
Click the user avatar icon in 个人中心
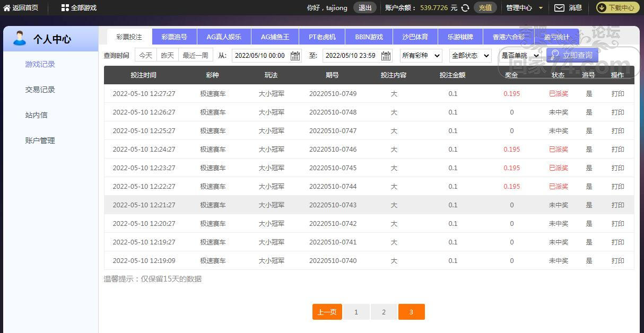pyautogui.click(x=20, y=38)
